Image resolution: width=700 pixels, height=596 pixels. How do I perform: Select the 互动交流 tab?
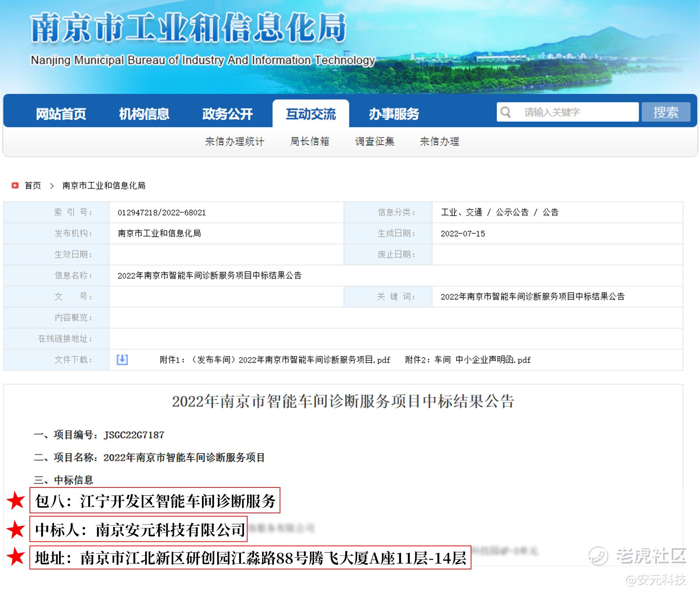[311, 114]
